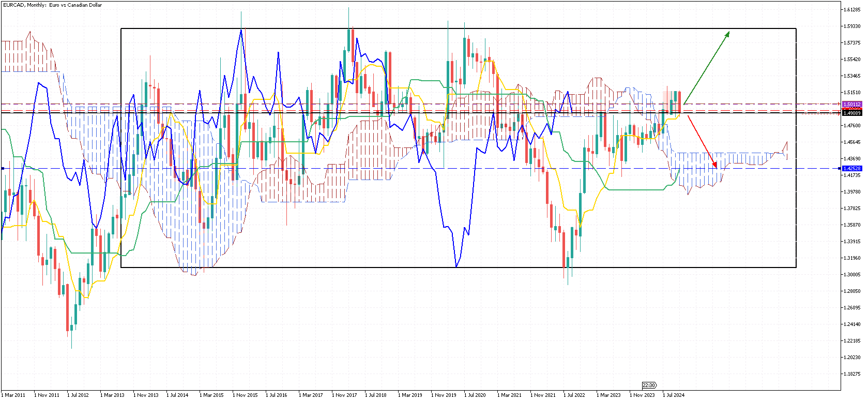Click the 1 Nov 2017 date label
Viewport: 868px width, 401px height.
tap(344, 395)
